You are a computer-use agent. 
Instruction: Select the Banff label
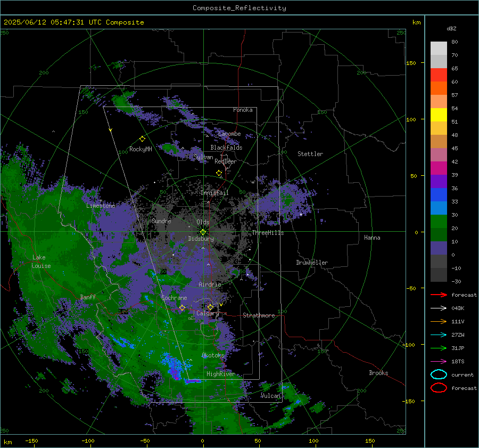coord(88,297)
